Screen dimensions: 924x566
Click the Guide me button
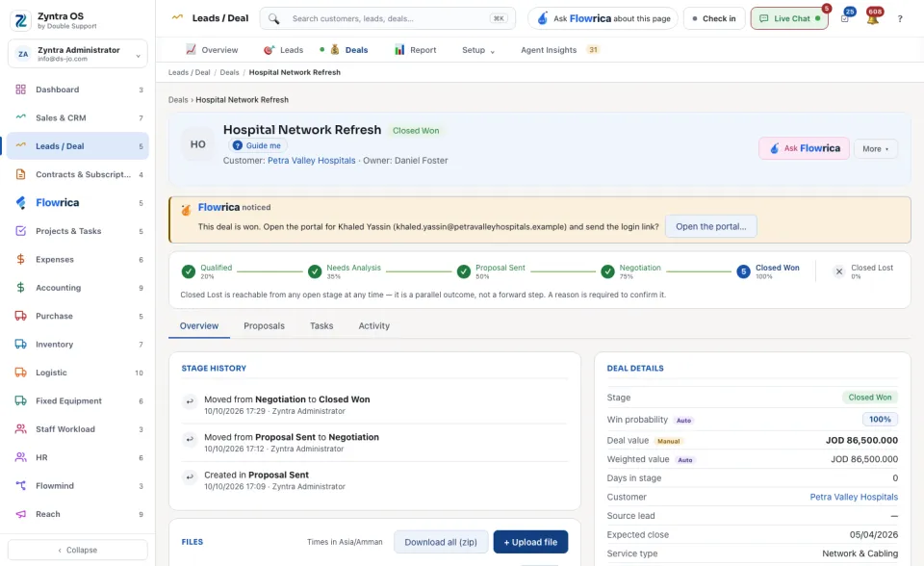pyautogui.click(x=258, y=145)
